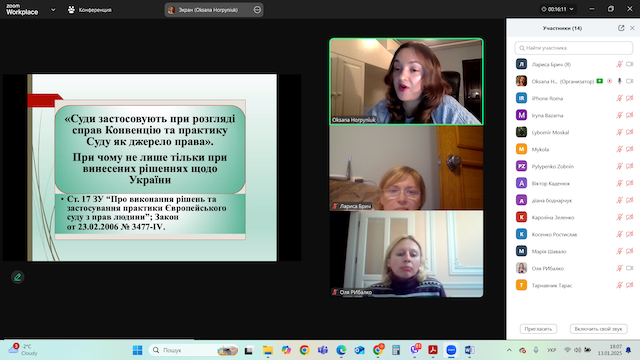Click the Пригласить button
Screen dimensions: 640x360
(x=538, y=329)
